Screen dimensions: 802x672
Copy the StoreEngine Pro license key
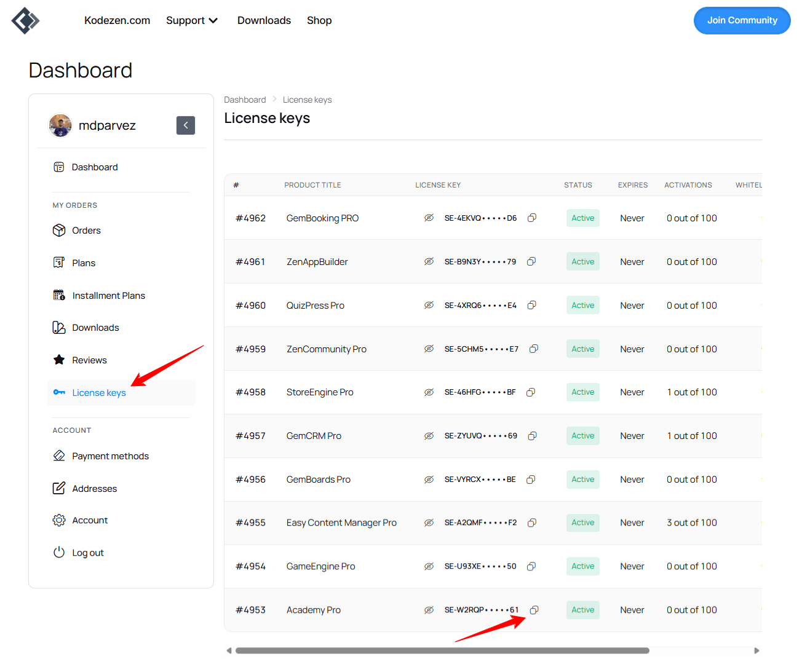[531, 392]
